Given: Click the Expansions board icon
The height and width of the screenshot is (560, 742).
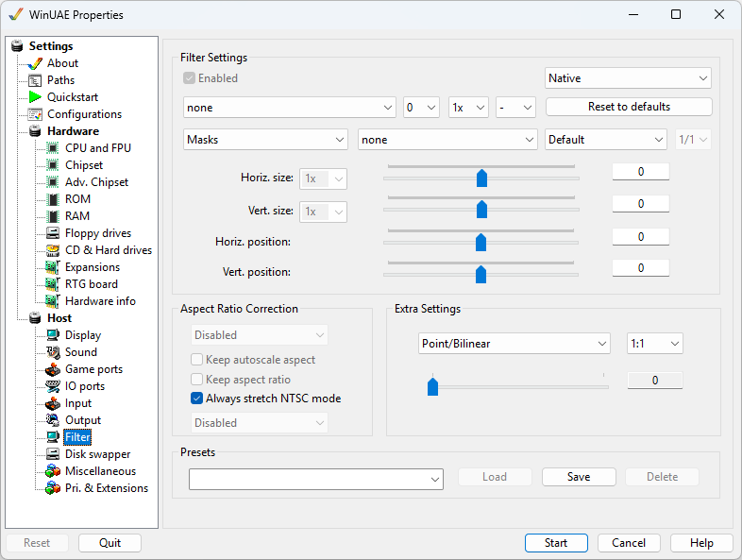Looking at the screenshot, I should (53, 267).
